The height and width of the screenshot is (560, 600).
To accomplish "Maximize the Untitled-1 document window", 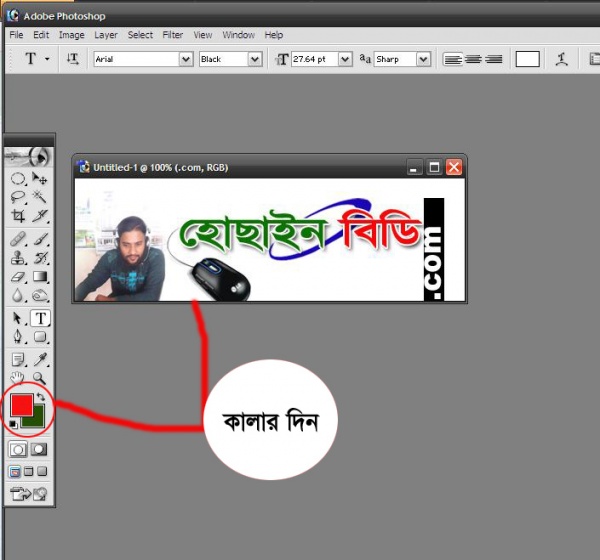I will point(434,167).
